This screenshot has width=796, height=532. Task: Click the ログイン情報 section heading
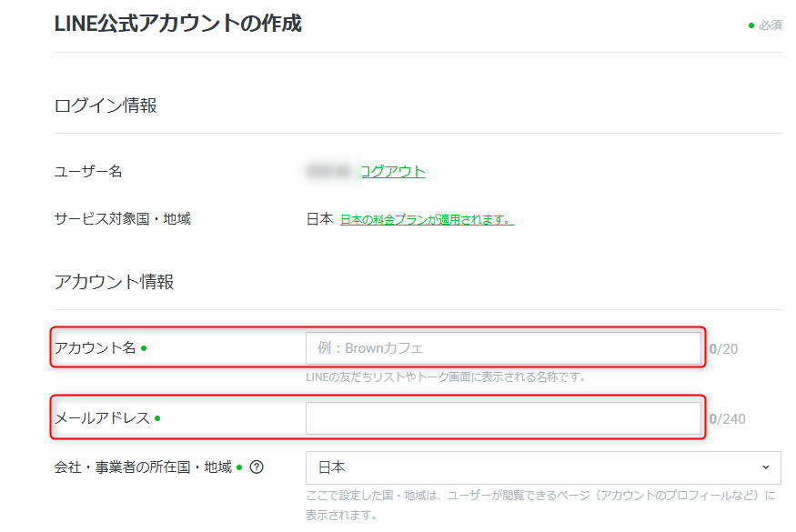(x=106, y=105)
